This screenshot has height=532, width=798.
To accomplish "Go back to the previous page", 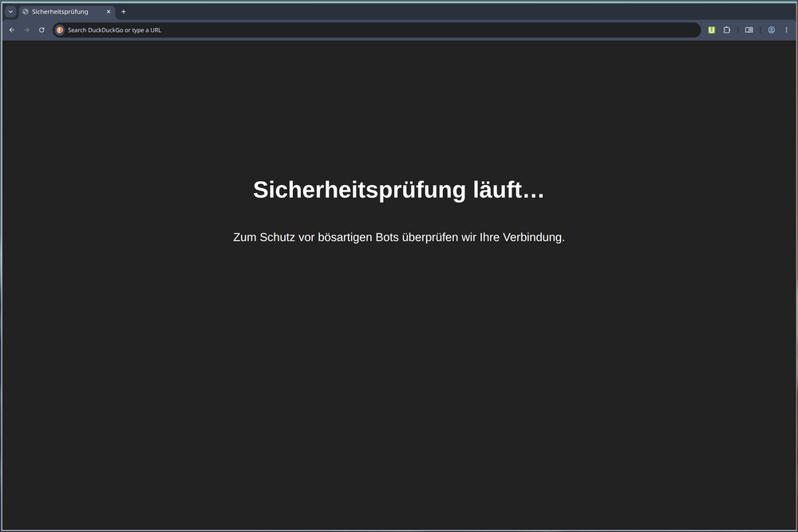I will (x=12, y=30).
